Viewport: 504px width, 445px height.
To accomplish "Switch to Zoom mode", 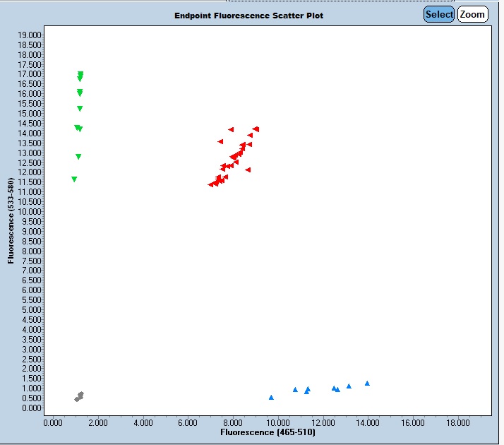I will (472, 14).
